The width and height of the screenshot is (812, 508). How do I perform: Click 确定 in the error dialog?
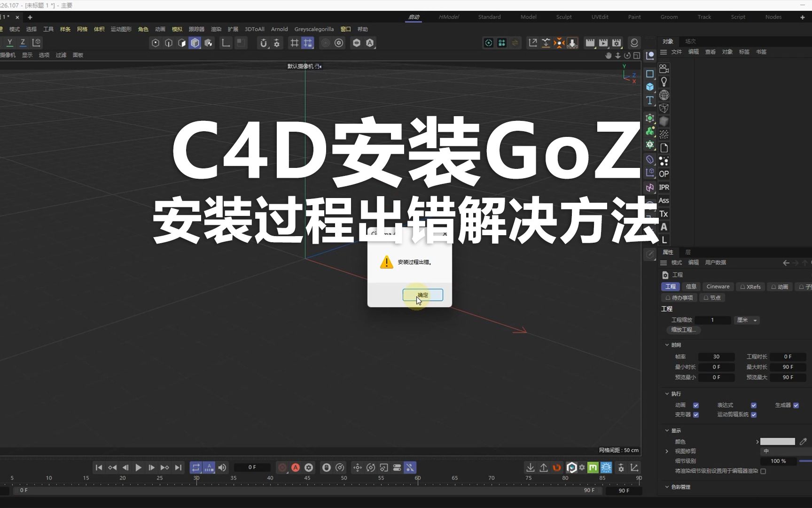pyautogui.click(x=423, y=295)
